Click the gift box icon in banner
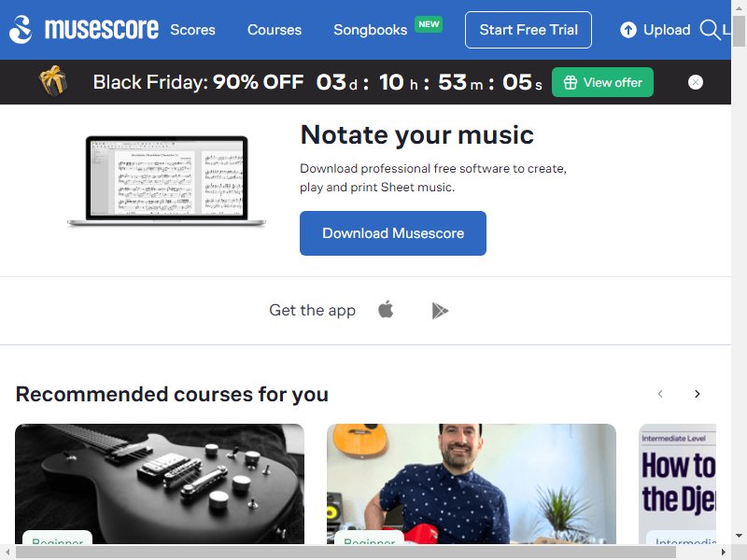747x560 pixels. 53,81
